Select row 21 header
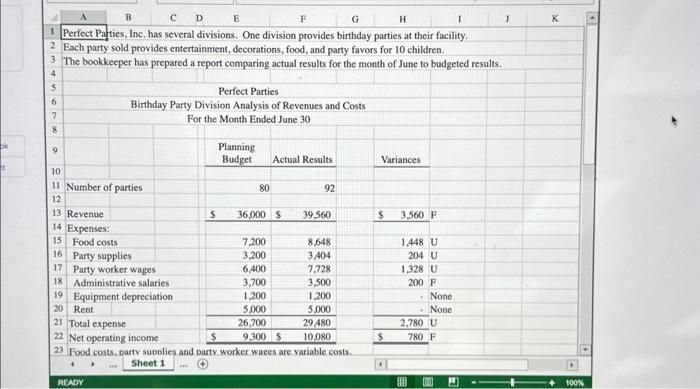The image size is (700, 389). pos(58,322)
